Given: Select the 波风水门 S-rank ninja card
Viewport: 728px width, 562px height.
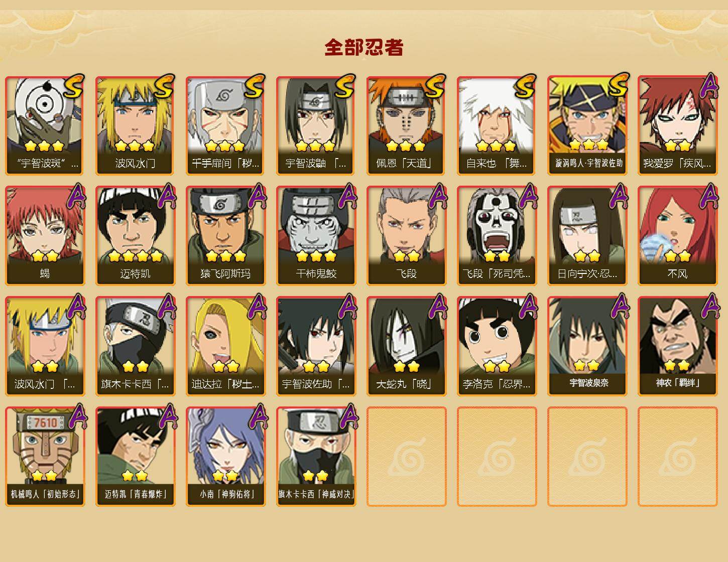Looking at the screenshot, I should point(135,125).
